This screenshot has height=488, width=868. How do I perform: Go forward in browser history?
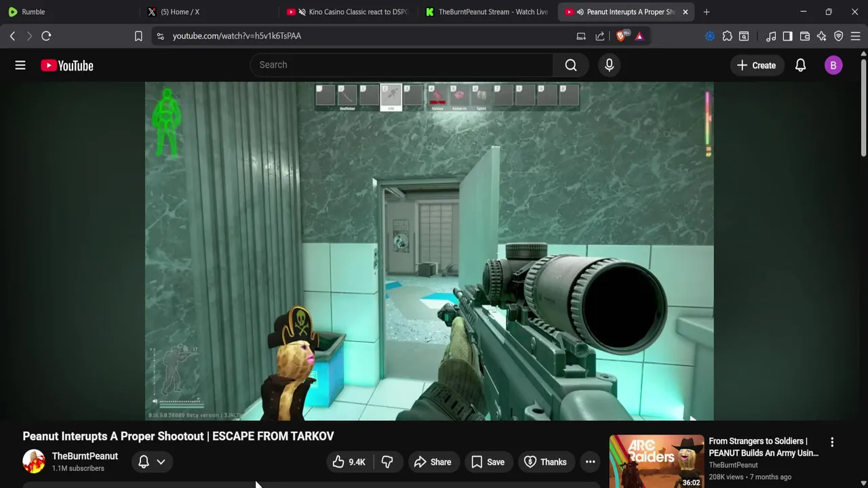pos(29,36)
